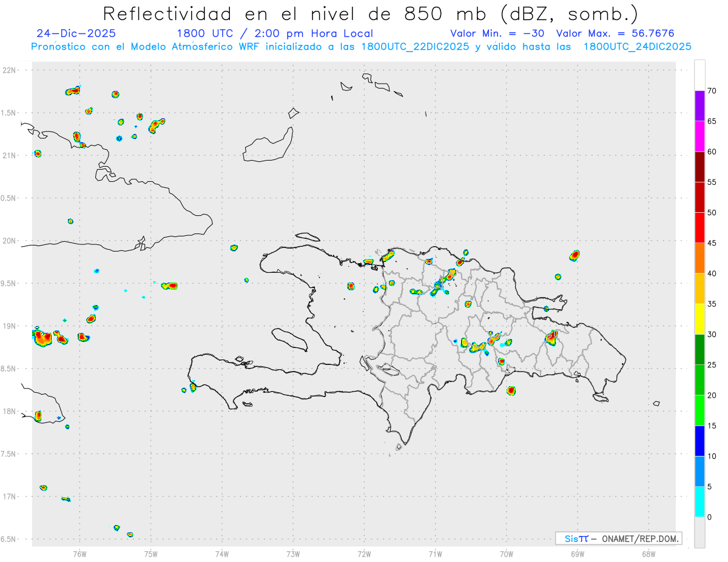The image size is (728, 562).
Task: Click the 'Valor Max. = 56.7676' text
Action: (x=615, y=33)
